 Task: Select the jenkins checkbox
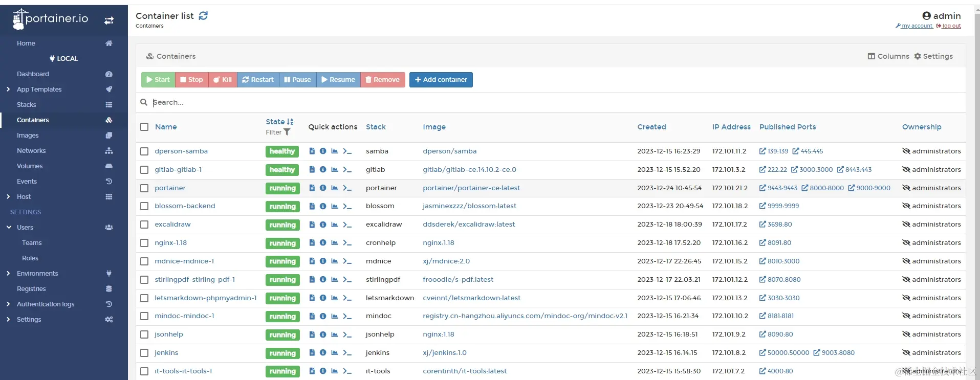pos(144,353)
